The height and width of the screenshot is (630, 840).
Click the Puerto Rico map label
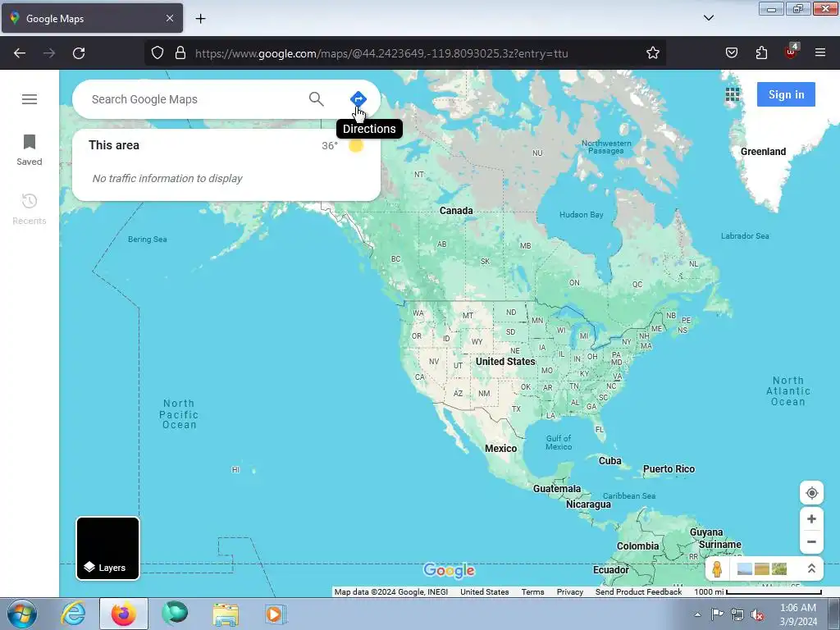pyautogui.click(x=669, y=468)
